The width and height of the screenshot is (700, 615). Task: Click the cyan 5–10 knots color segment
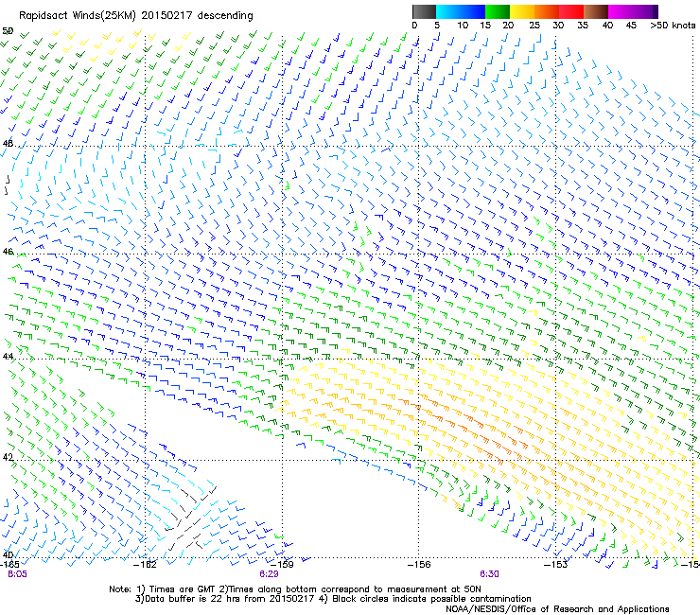click(x=448, y=11)
